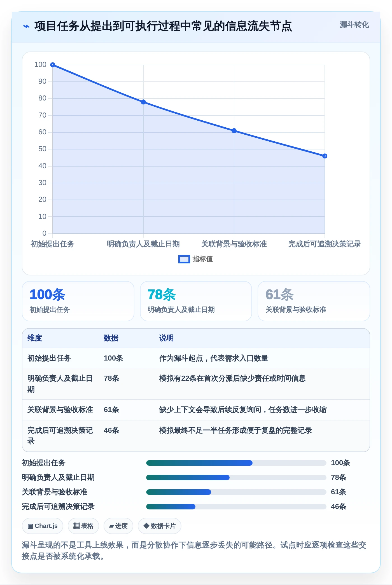This screenshot has height=585, width=392.
Task: Click the square icon in Chart.js chip
Action: pos(30,526)
